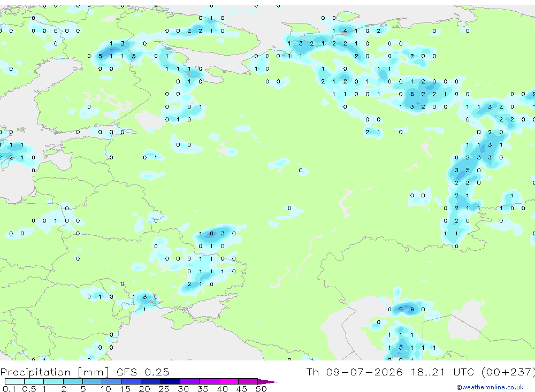535x392 pixels.
Task: Pick the 45–50 mm legend swatch
Action: (248, 381)
